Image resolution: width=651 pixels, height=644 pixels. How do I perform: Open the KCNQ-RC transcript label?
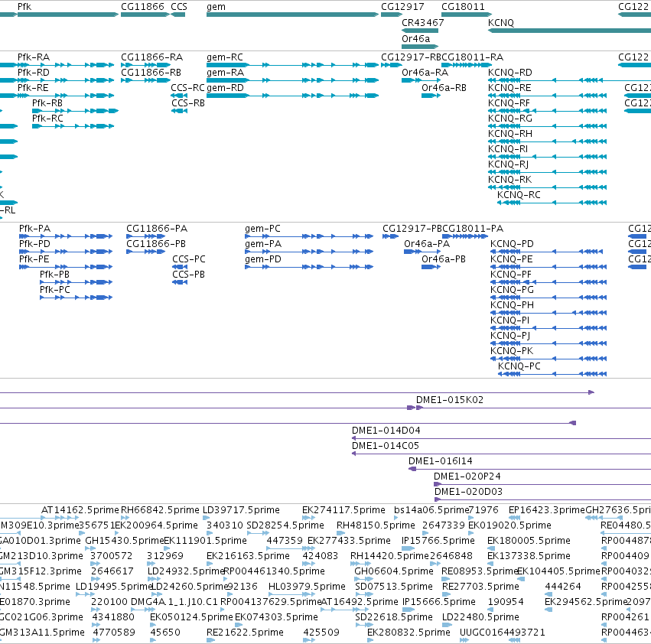click(519, 195)
